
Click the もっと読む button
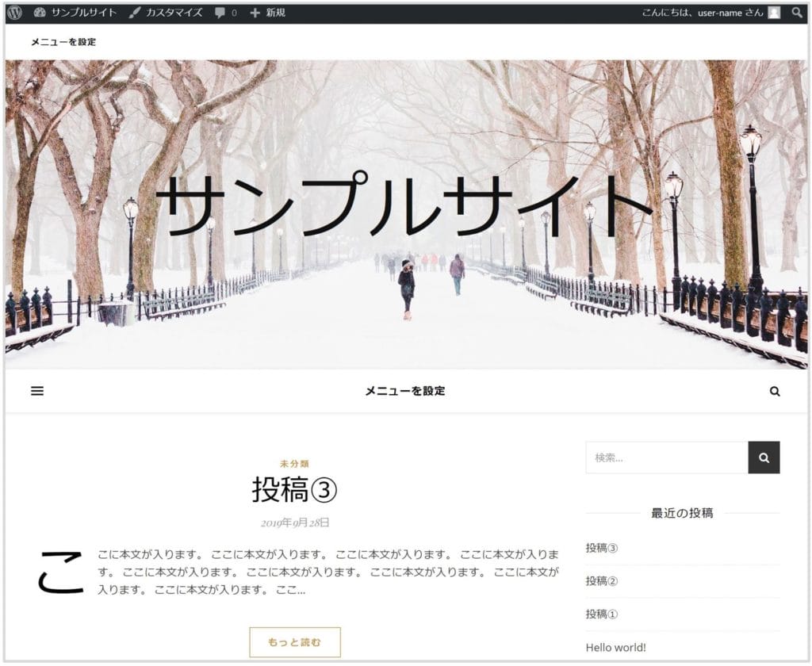tap(294, 642)
